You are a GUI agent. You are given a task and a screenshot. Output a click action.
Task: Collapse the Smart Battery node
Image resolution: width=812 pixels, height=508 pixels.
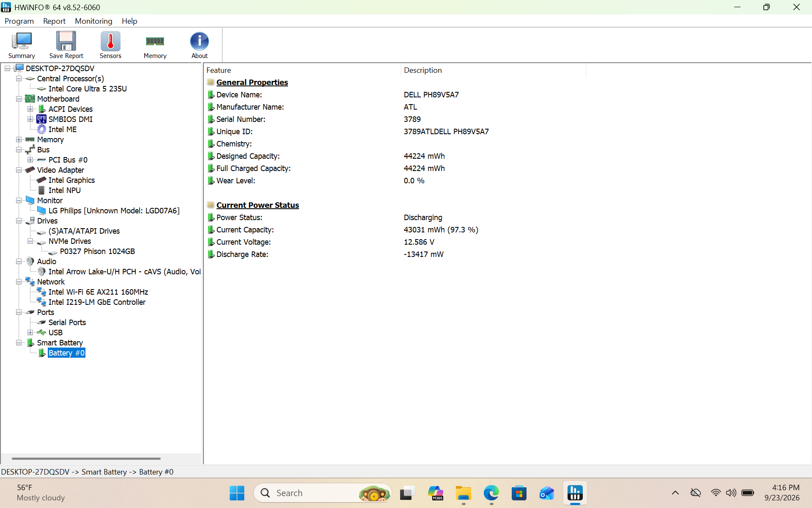19,343
